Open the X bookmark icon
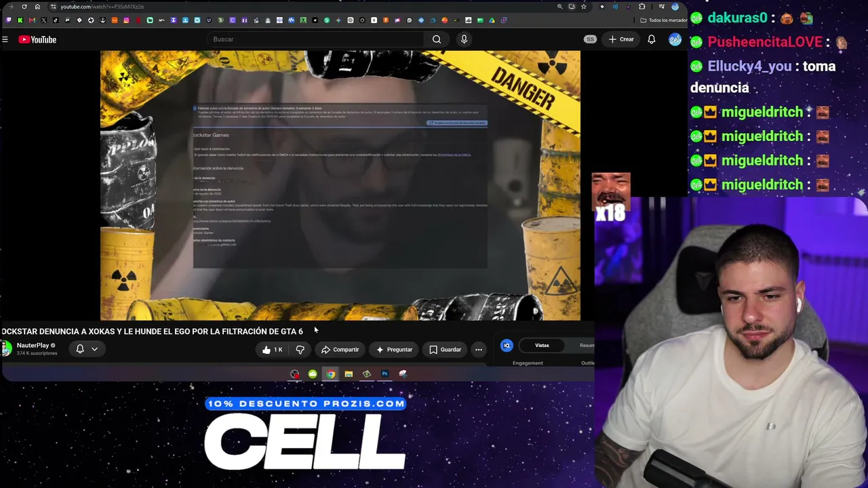 click(44, 20)
